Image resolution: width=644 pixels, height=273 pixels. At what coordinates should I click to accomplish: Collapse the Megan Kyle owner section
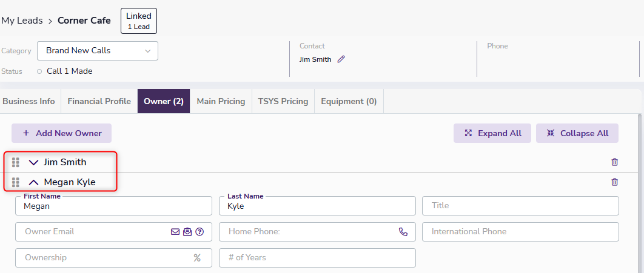pos(33,182)
